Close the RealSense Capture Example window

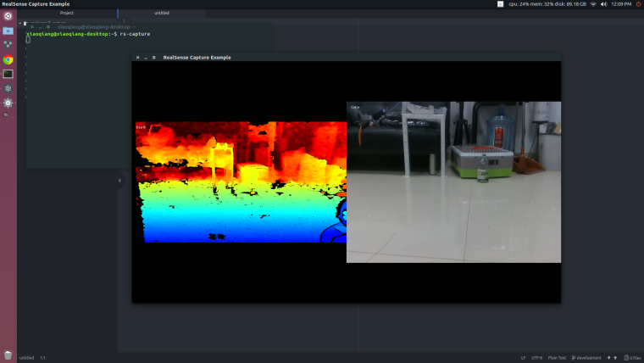click(137, 58)
